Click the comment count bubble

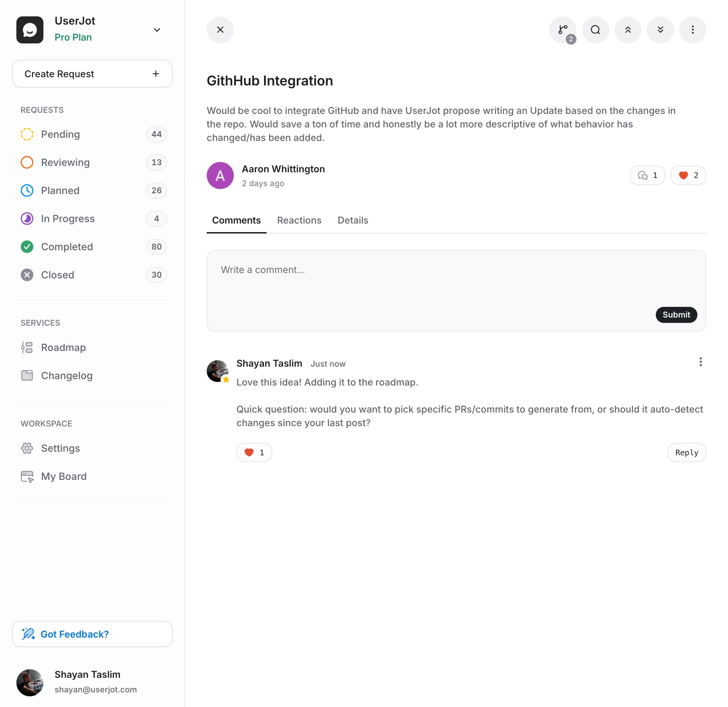click(647, 175)
